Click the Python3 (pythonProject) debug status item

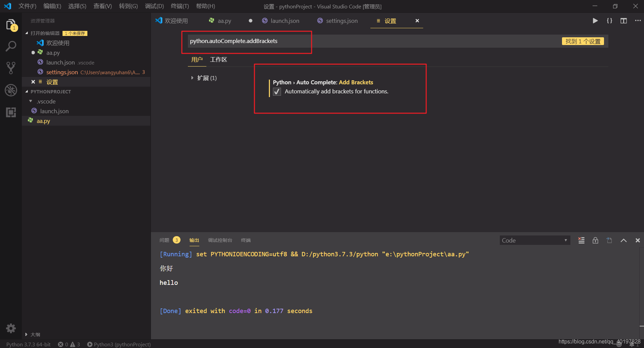tap(119, 344)
